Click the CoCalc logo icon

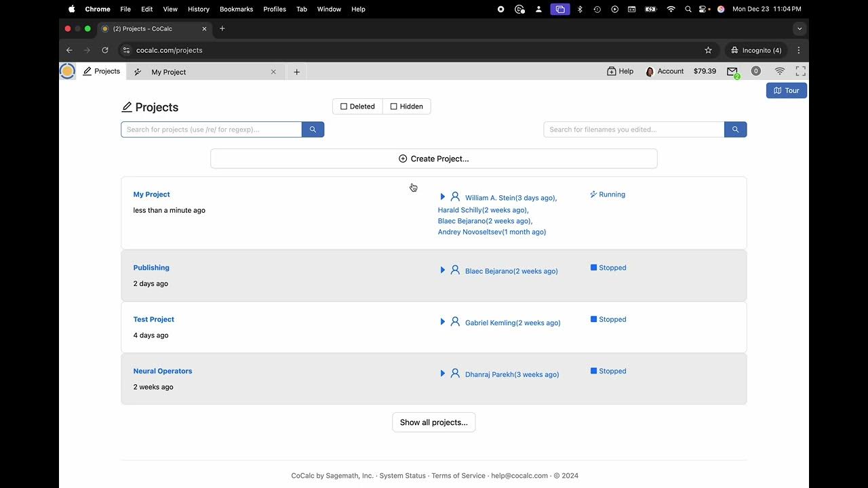[x=67, y=71]
